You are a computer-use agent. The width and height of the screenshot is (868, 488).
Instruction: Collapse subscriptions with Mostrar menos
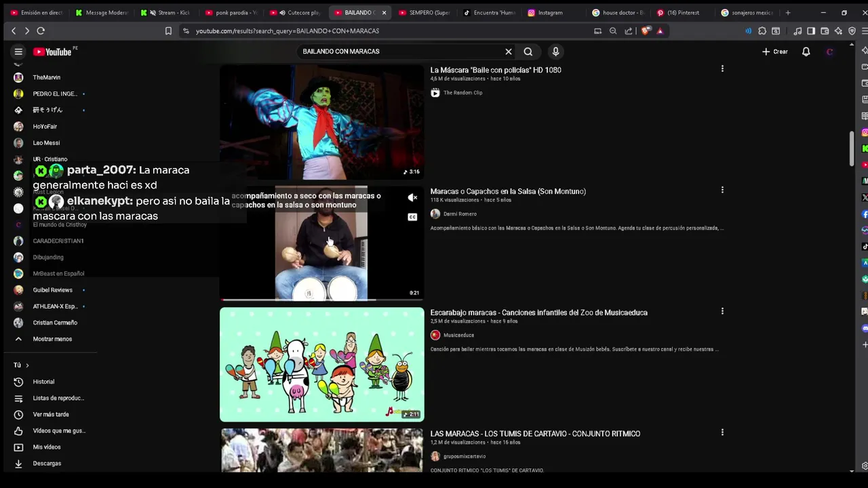tap(51, 339)
